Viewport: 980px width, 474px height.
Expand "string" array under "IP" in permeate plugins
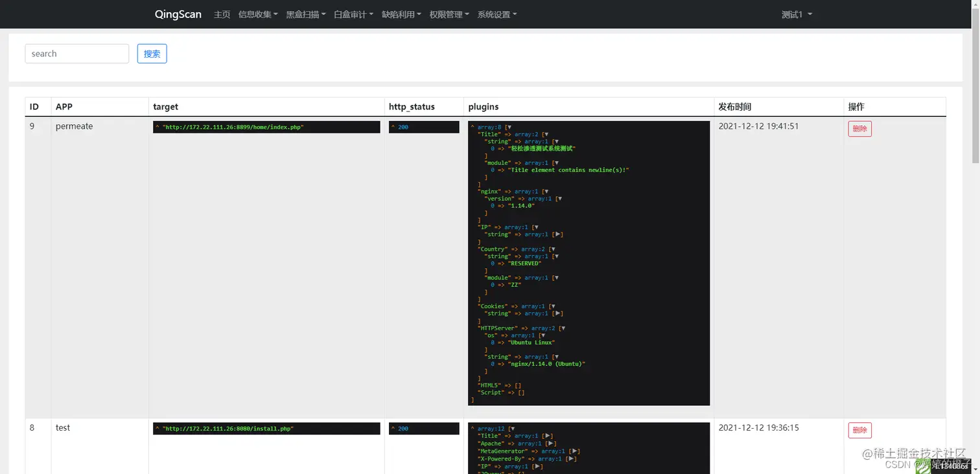(558, 234)
